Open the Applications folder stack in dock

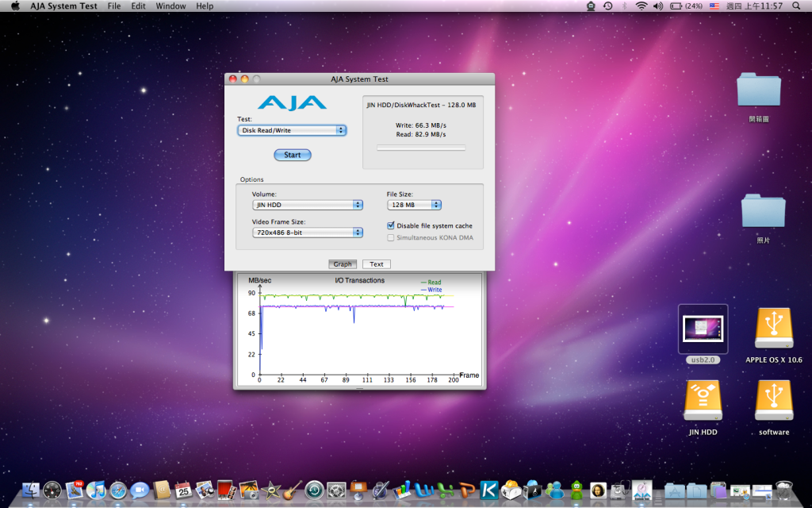point(675,490)
